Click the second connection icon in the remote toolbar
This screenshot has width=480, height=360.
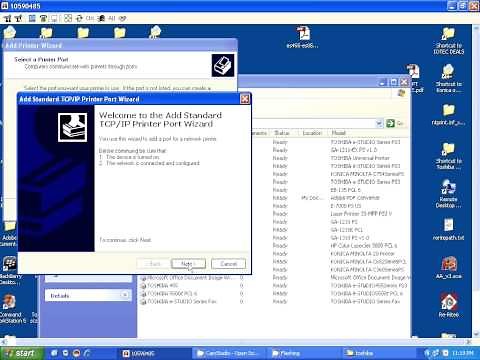(x=19, y=18)
